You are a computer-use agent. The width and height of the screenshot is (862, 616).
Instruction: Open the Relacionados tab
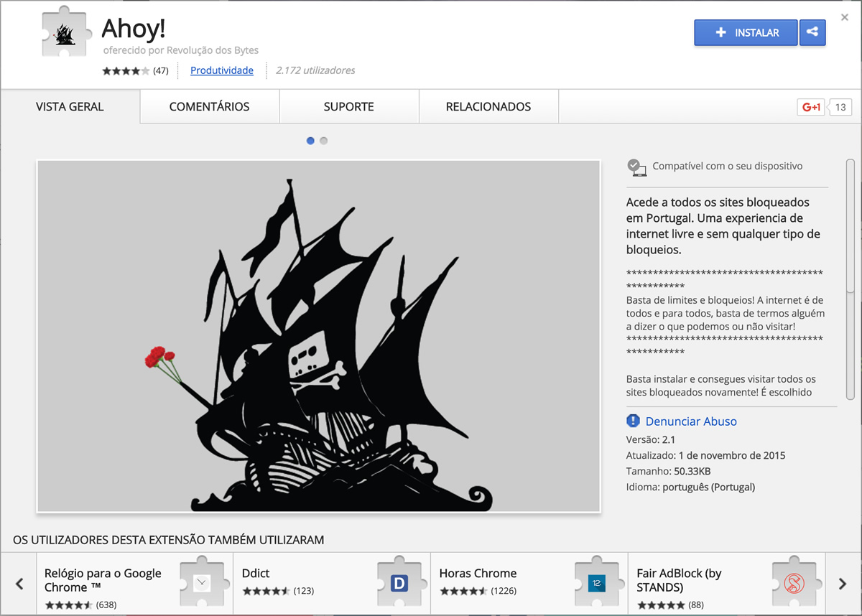tap(488, 107)
